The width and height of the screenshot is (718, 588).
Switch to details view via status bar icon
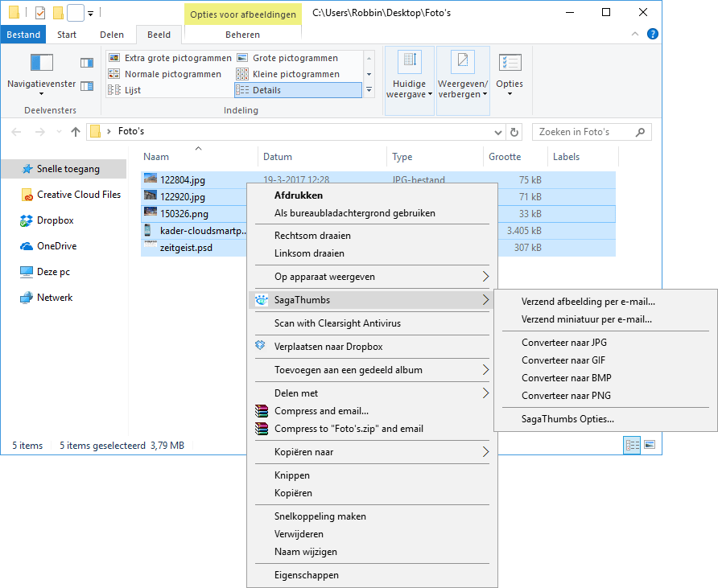click(x=632, y=445)
